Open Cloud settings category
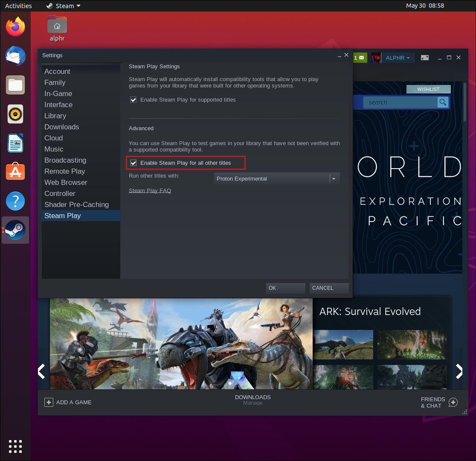The width and height of the screenshot is (476, 461). (x=81, y=138)
